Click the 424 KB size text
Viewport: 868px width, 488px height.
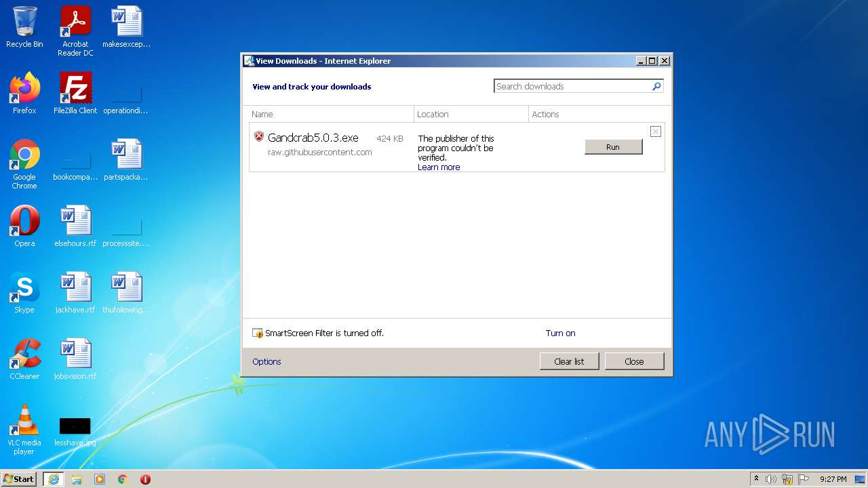pyautogui.click(x=390, y=139)
